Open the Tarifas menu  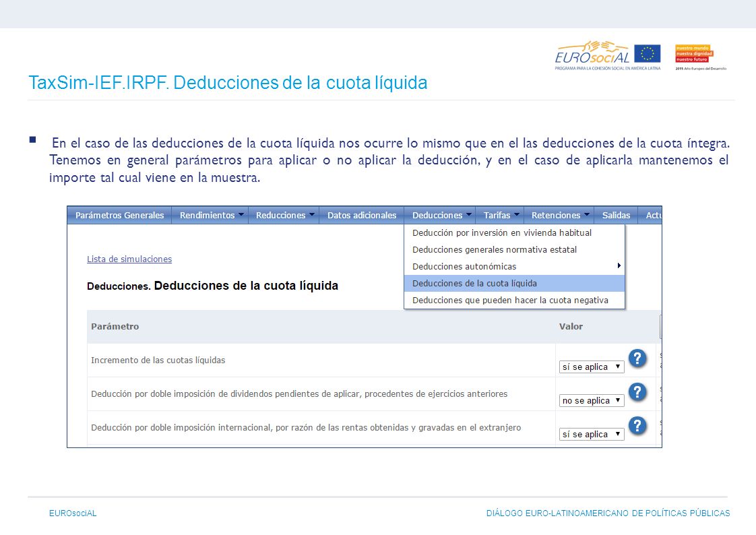coord(500,216)
